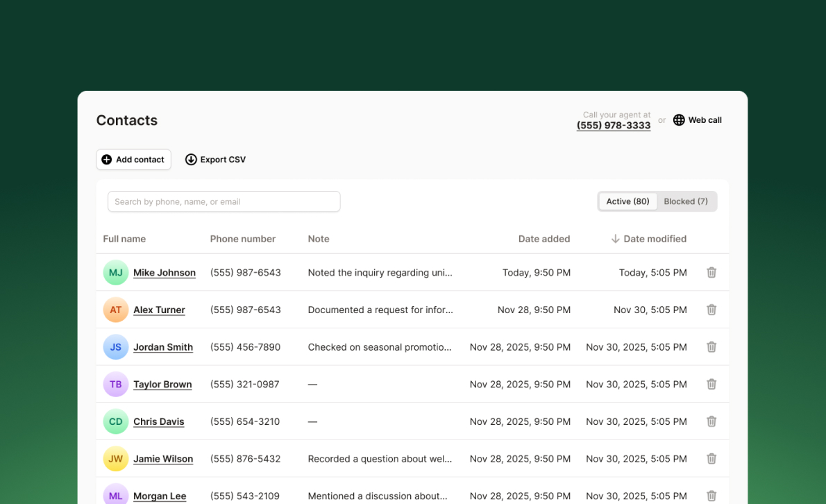
Task: Click Mike Johnson's MJ avatar
Action: tap(115, 272)
